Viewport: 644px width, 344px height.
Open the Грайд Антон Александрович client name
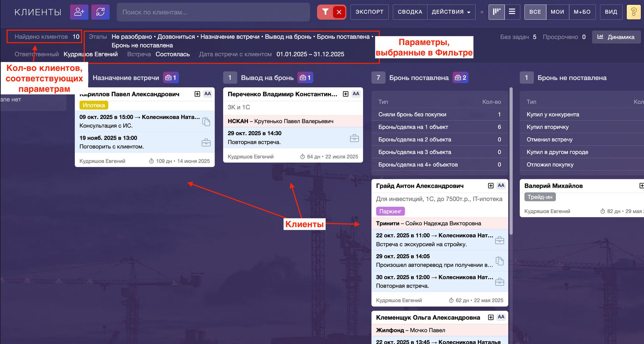420,186
